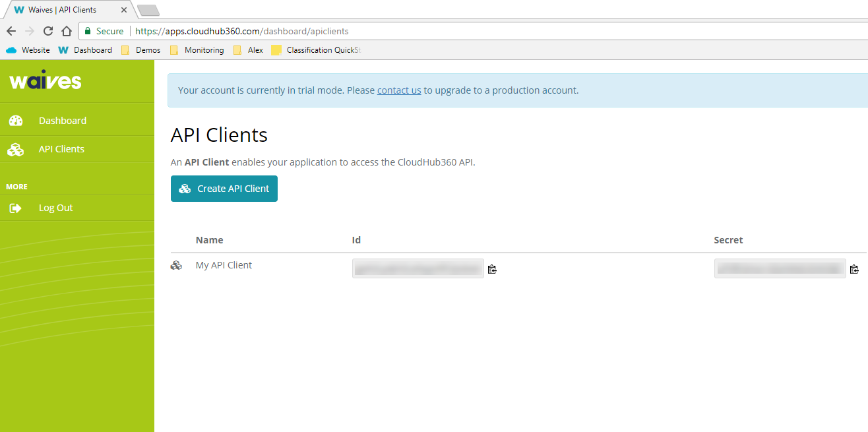Screen dimensions: 868x432
Task: Open the Monitoring bookmark folder
Action: click(197, 50)
